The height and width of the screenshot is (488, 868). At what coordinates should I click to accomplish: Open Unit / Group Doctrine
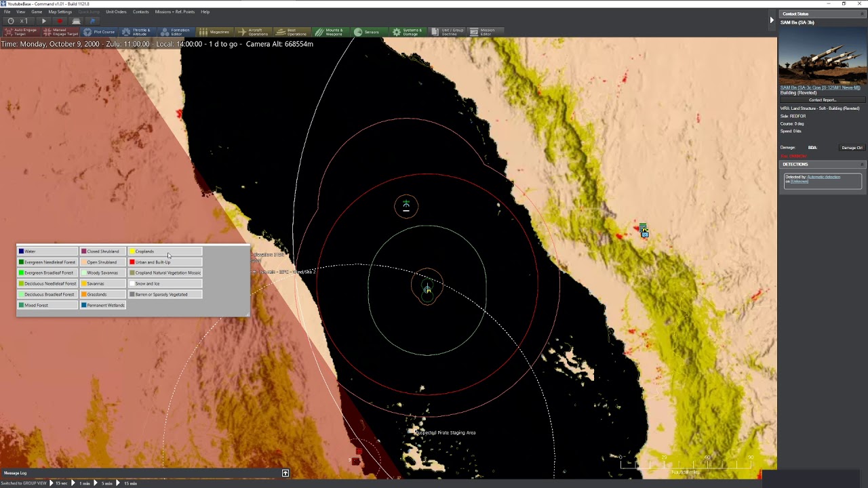(x=448, y=32)
